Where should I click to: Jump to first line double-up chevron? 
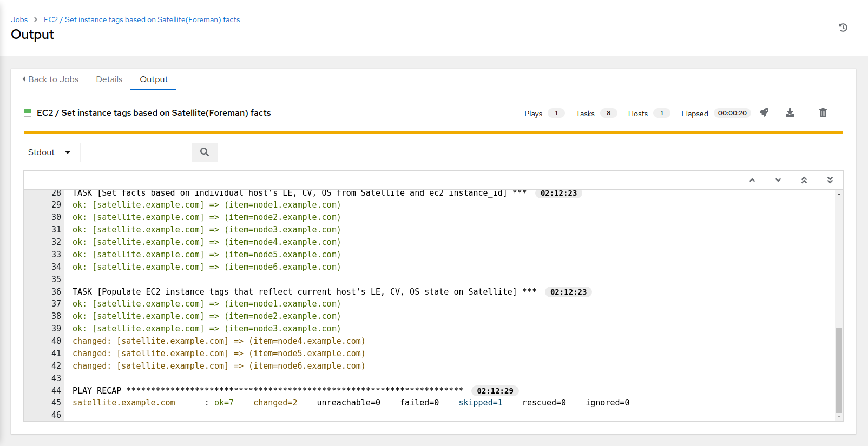click(804, 180)
